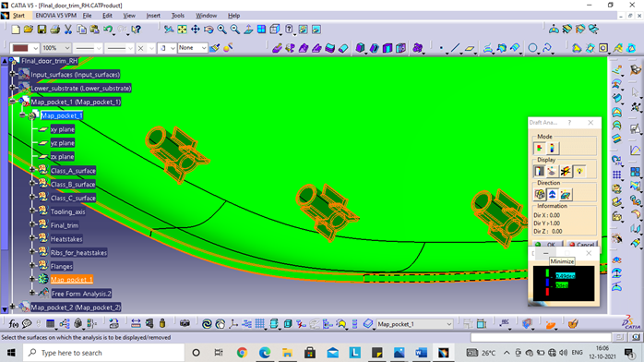This screenshot has height=362, width=644.
Task: Toggle quick analysis mode in Draft Analysis
Action: tap(539, 148)
